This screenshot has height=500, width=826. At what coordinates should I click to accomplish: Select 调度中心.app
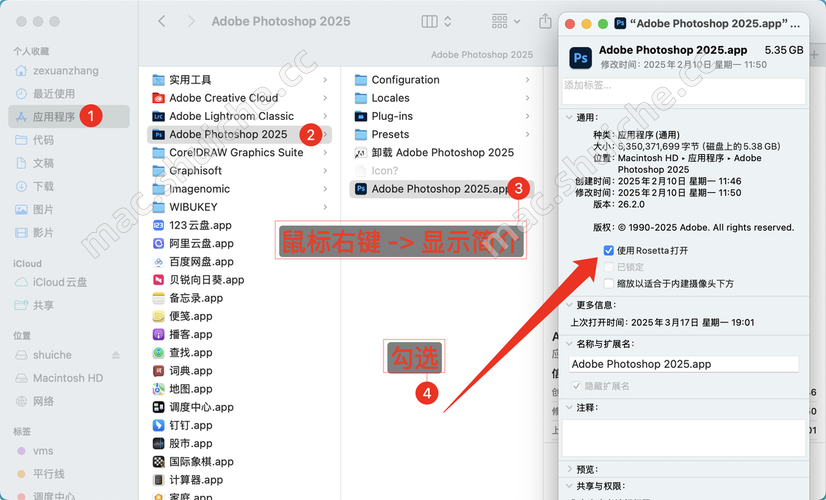(239, 407)
